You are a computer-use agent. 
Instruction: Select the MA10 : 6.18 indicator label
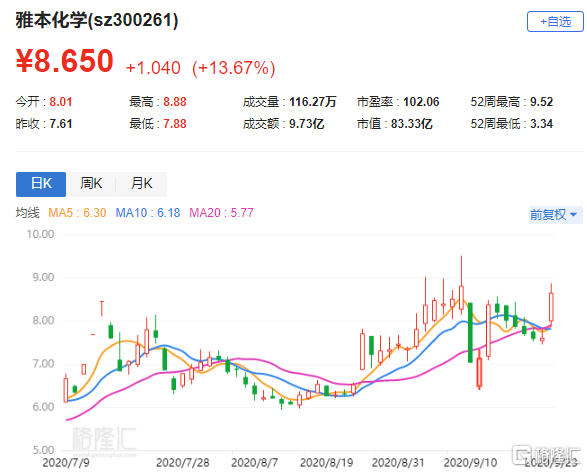[147, 213]
